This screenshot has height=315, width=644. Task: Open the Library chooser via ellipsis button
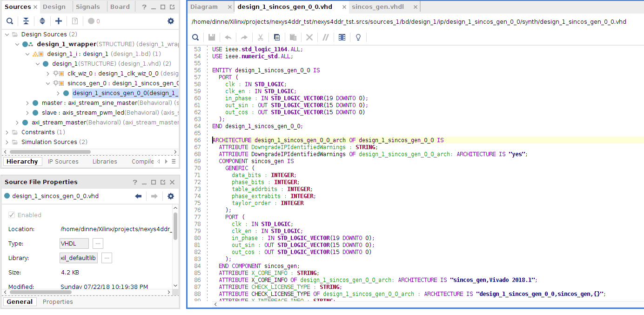tap(107, 258)
